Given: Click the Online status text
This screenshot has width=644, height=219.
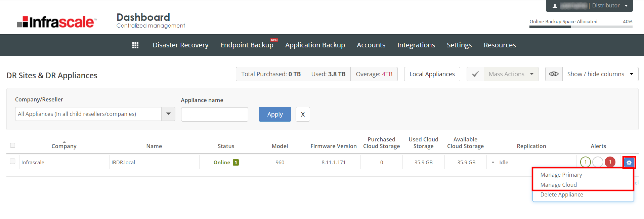Looking at the screenshot, I should (222, 163).
